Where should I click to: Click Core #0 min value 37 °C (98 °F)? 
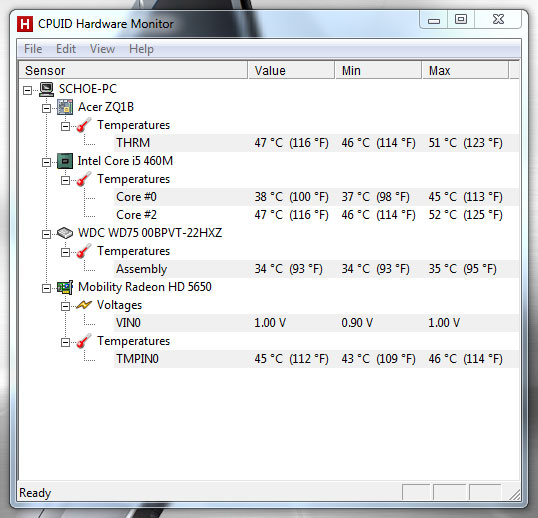pyautogui.click(x=375, y=197)
